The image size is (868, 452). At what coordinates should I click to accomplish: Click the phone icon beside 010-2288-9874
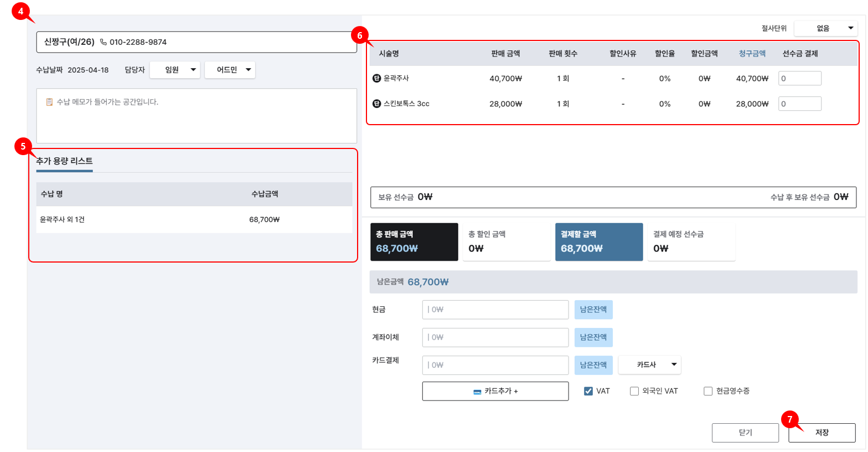coord(103,42)
